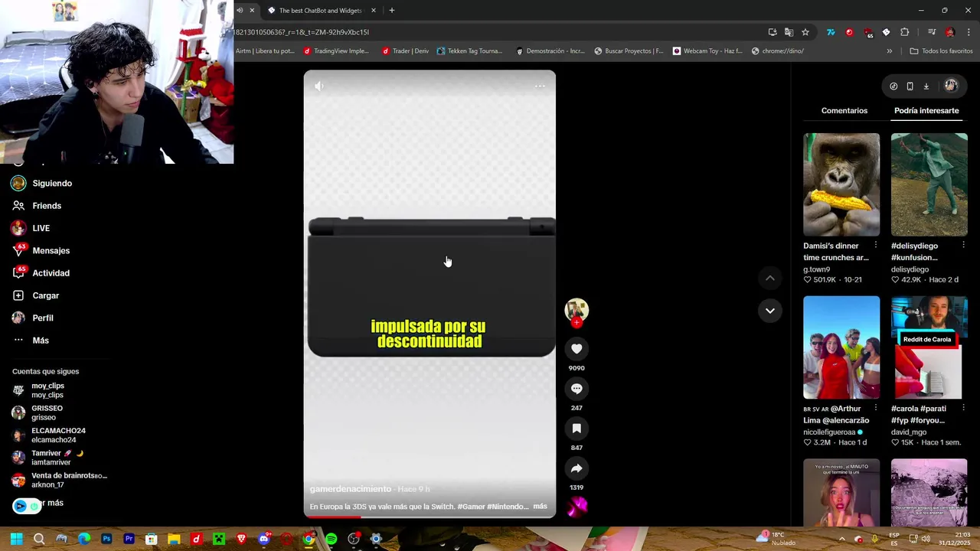Open the comments bubble showing 247
The image size is (980, 551).
[x=577, y=389]
